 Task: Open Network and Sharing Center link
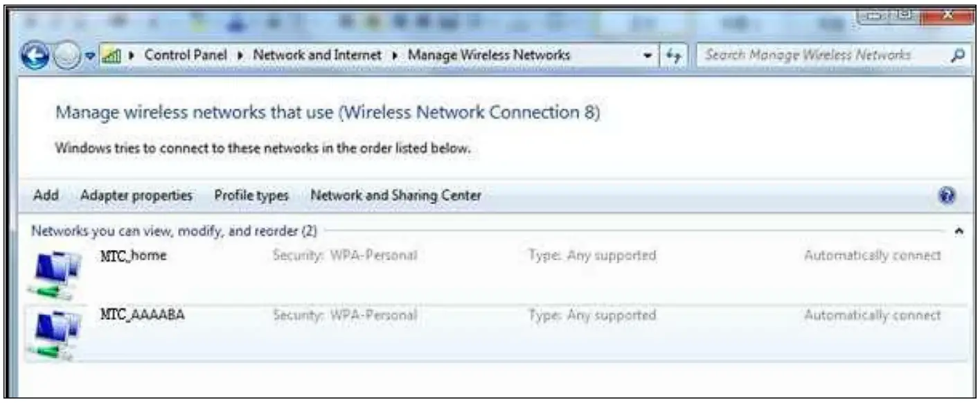395,196
